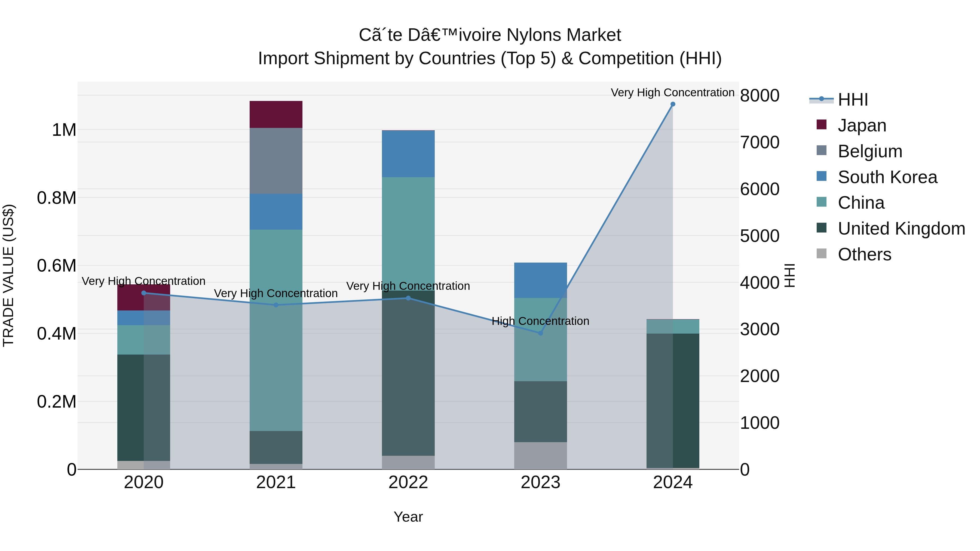This screenshot has width=980, height=551.
Task: Click the Others color swatch in legend
Action: pos(822,253)
